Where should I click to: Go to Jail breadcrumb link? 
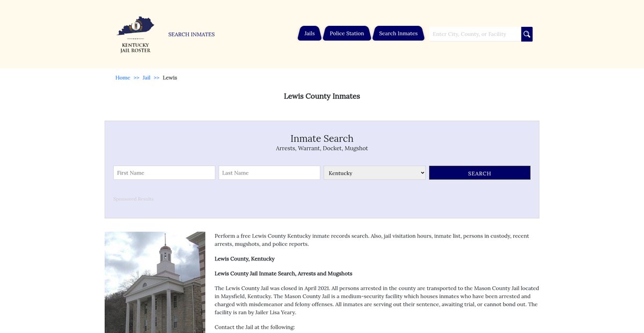147,78
